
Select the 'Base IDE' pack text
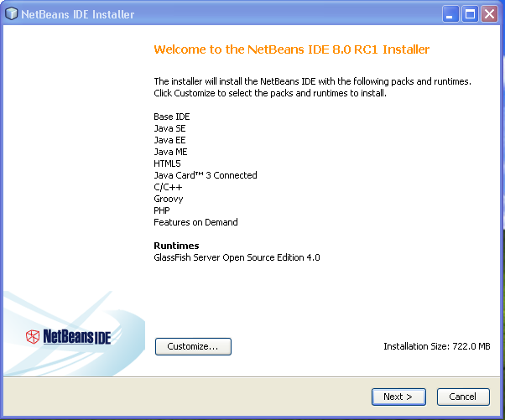tap(172, 117)
